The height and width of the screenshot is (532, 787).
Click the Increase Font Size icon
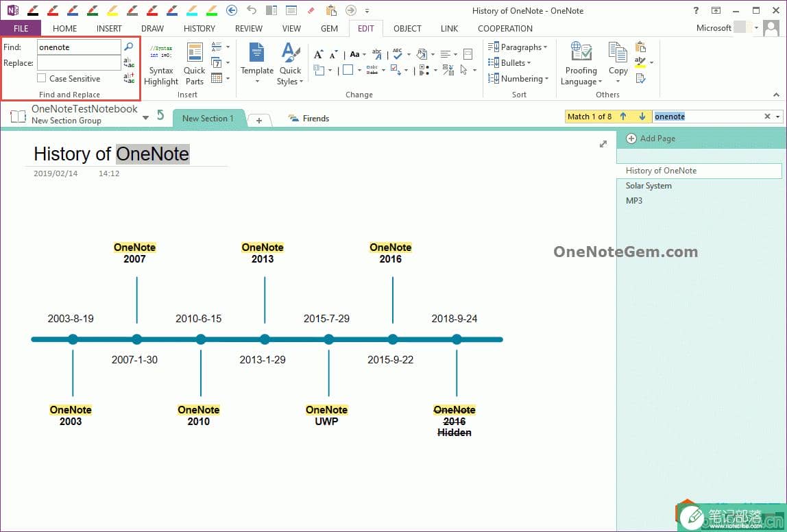[x=318, y=54]
